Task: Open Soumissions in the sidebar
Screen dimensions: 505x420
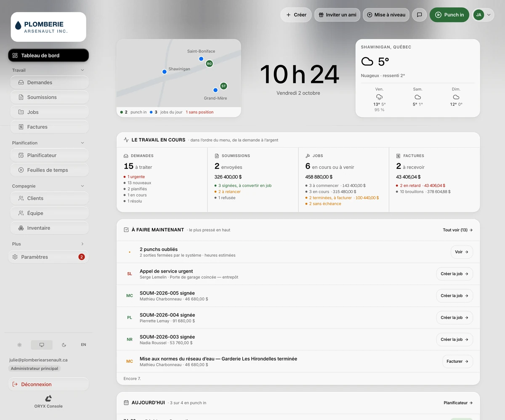Action: pos(49,97)
